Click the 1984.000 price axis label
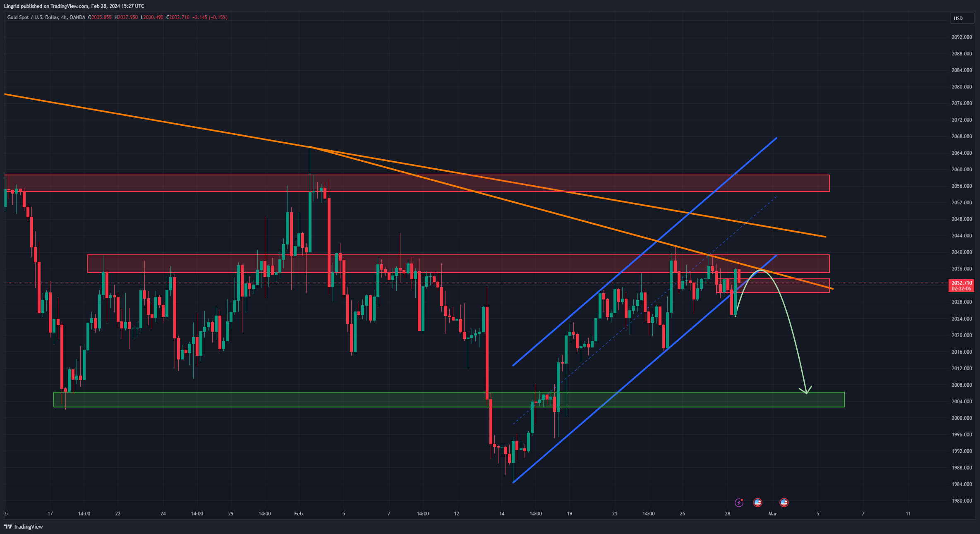The height and width of the screenshot is (534, 980). click(962, 484)
